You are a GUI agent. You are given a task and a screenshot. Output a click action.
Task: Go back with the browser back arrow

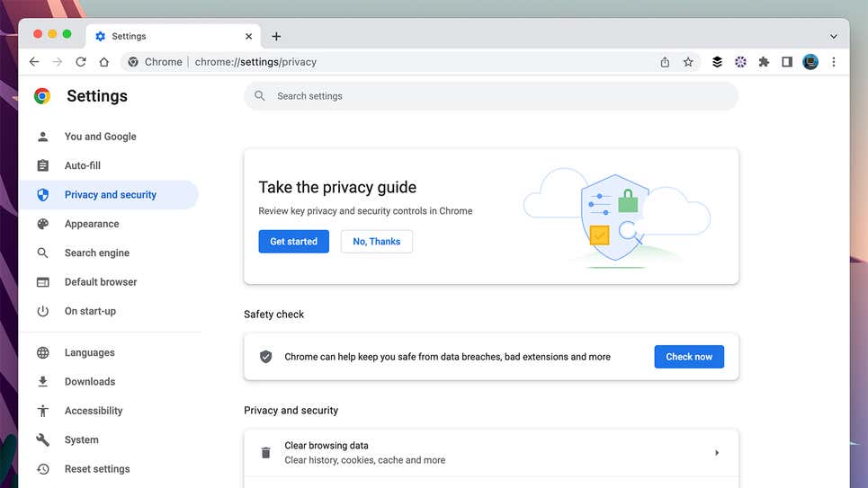coord(34,62)
